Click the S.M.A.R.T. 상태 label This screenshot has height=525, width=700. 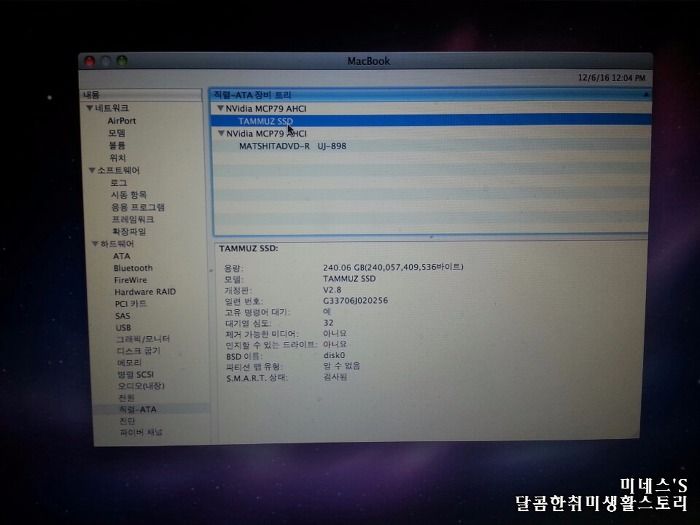(x=257, y=378)
